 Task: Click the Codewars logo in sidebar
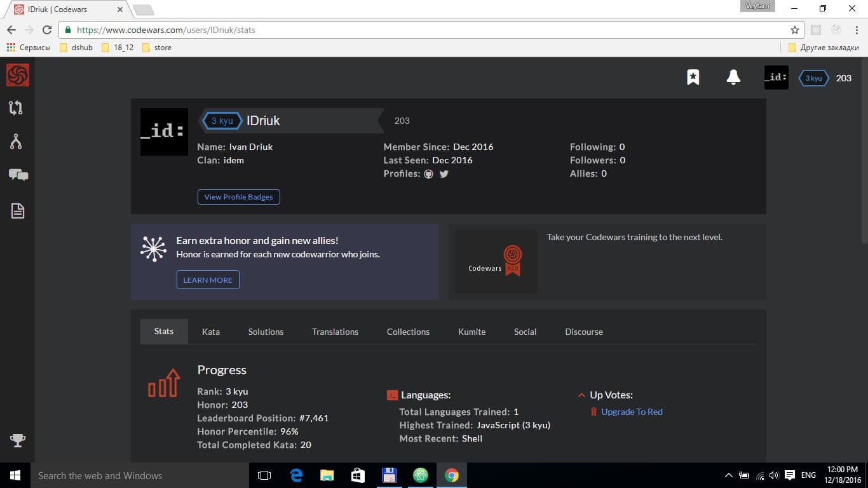(17, 76)
